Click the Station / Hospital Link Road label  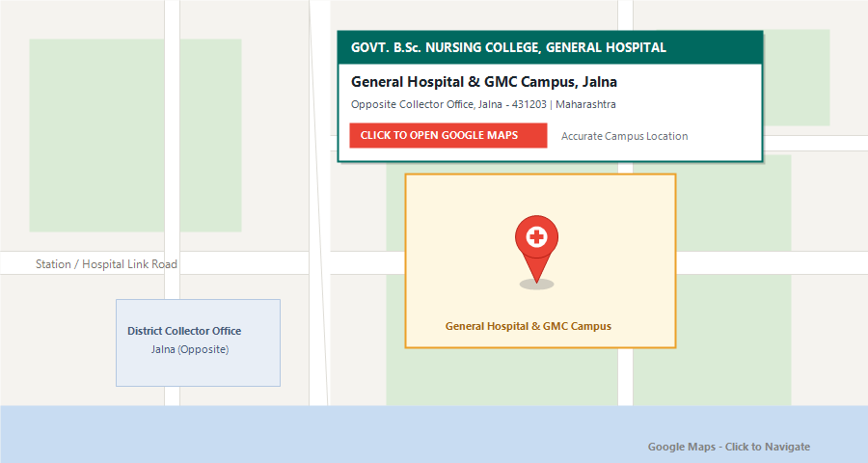coord(106,264)
